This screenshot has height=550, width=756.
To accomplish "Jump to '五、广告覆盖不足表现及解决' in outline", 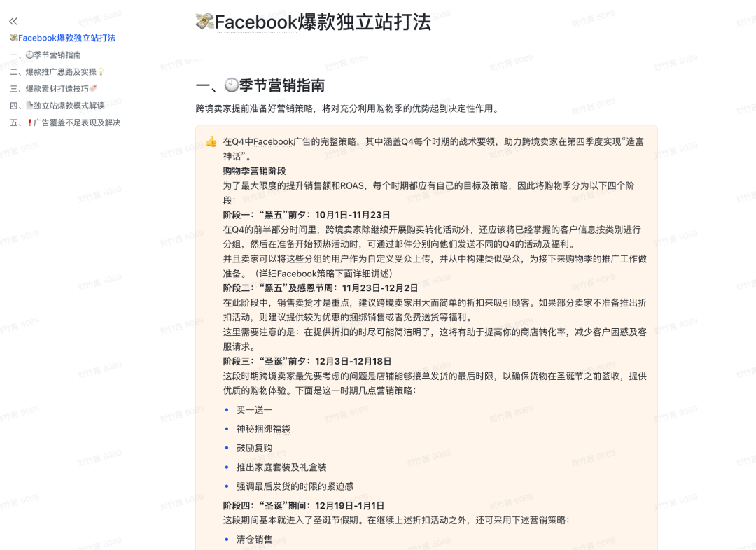I will [65, 122].
